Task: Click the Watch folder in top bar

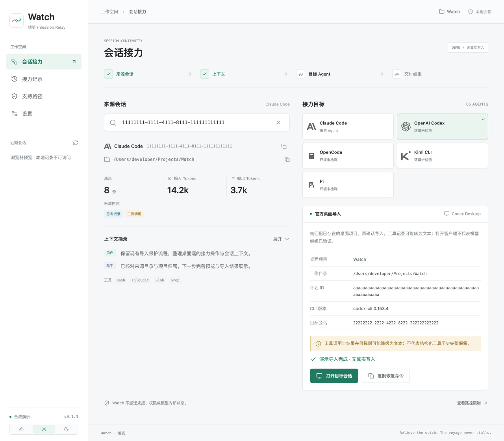Action: (449, 12)
